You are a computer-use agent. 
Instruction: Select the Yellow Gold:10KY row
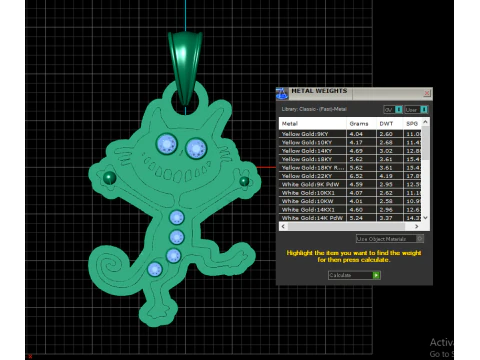pos(350,142)
